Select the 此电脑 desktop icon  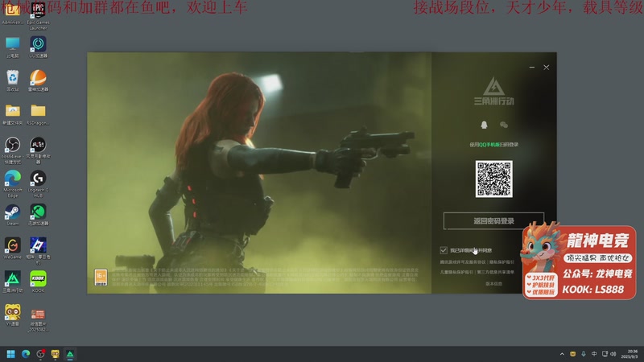pyautogui.click(x=12, y=47)
